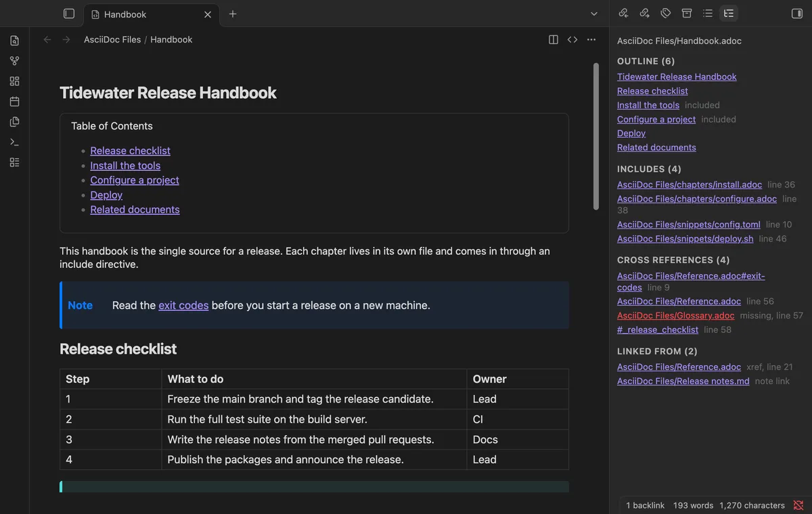
Task: Jump to Tidewater Release Handbook in outline
Action: click(677, 77)
